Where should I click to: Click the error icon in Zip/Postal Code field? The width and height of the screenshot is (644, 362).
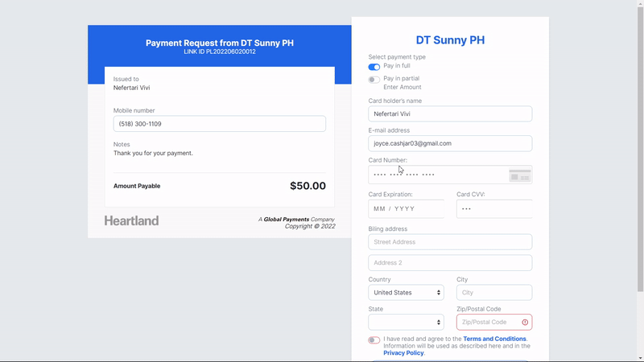[x=525, y=323]
